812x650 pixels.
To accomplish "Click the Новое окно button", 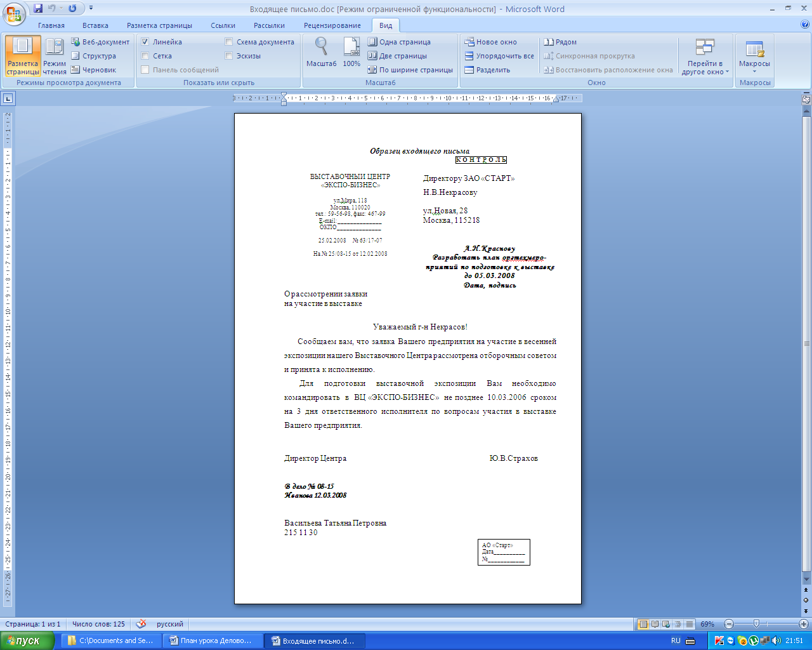I will tap(491, 42).
